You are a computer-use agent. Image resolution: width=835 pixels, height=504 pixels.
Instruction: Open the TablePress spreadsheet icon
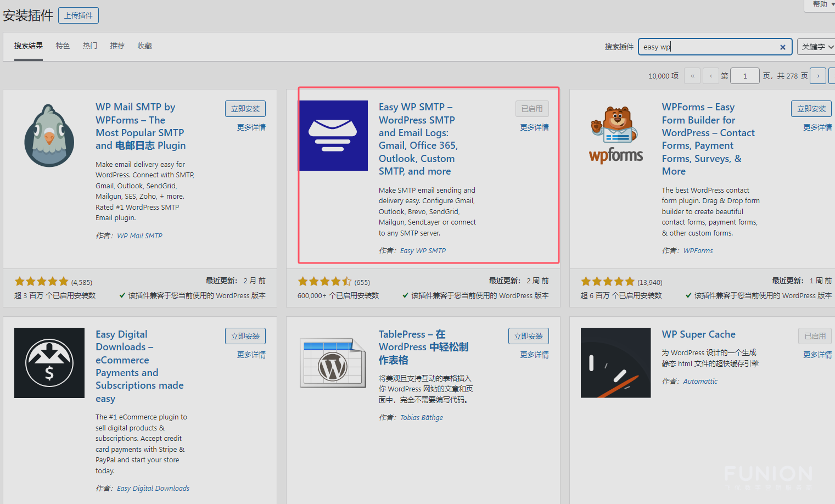point(333,363)
